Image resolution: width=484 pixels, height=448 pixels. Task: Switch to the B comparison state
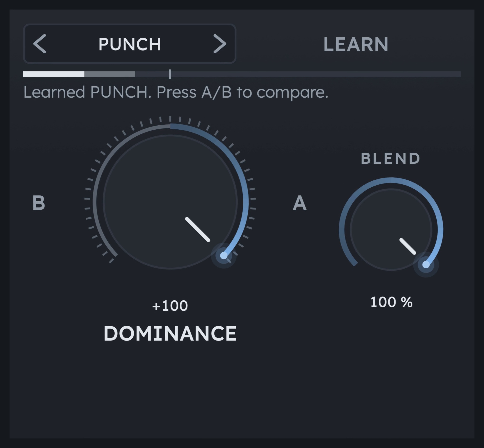pyautogui.click(x=39, y=203)
